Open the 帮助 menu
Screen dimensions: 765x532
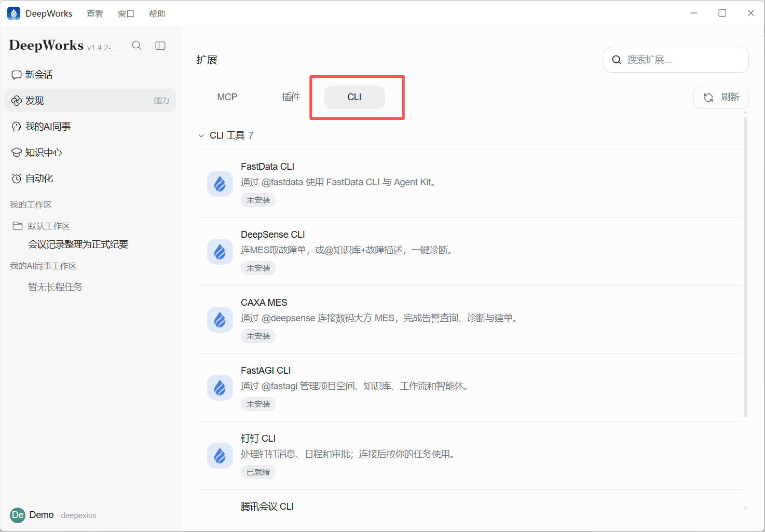[x=157, y=13]
